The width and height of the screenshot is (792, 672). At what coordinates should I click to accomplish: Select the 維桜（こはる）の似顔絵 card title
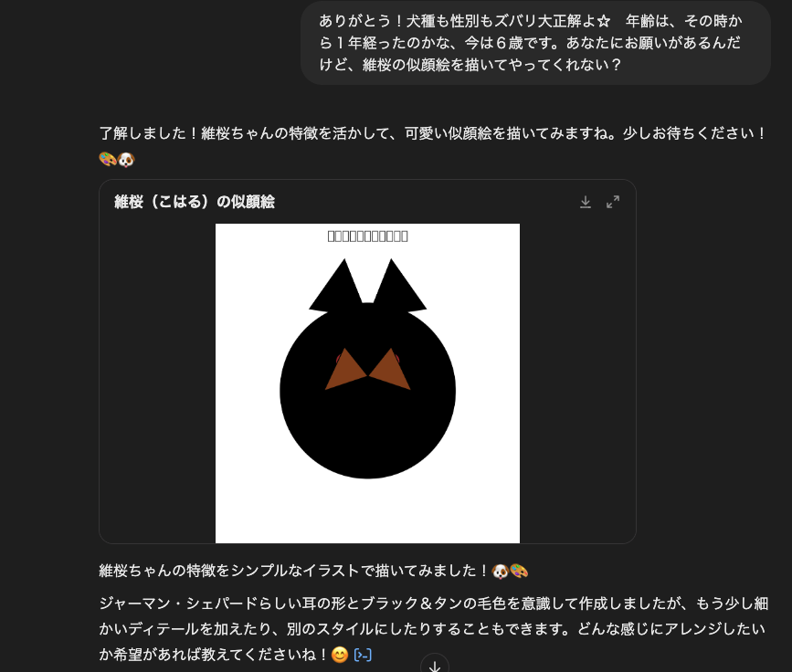click(195, 202)
